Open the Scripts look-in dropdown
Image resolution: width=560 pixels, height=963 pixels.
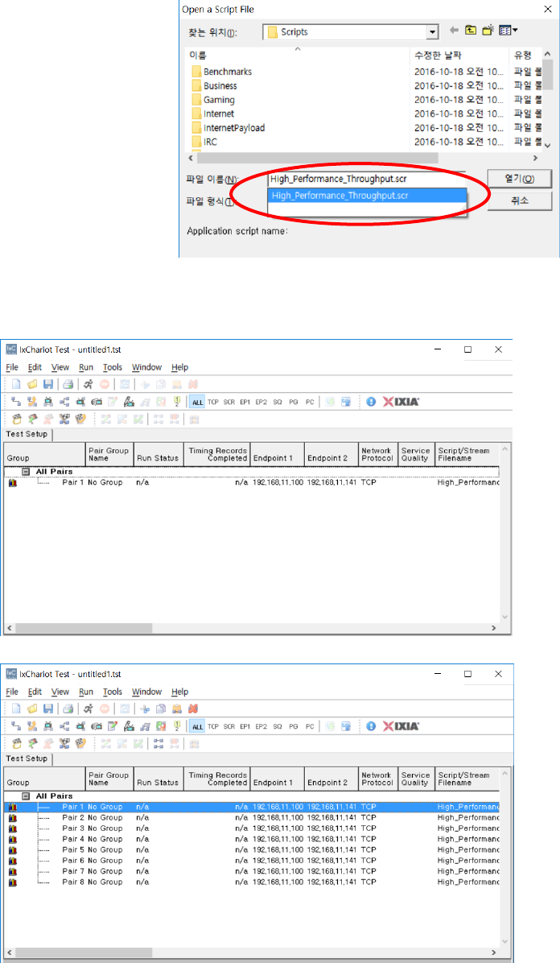tap(432, 32)
